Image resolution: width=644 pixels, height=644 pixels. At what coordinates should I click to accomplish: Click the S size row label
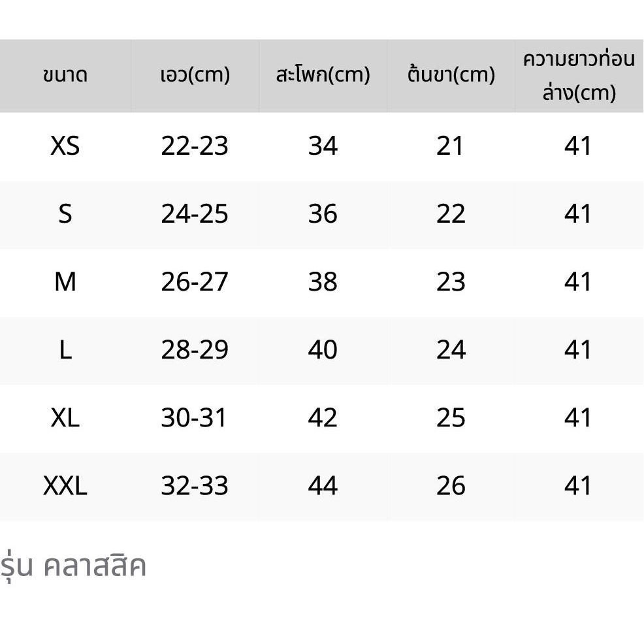(x=65, y=214)
